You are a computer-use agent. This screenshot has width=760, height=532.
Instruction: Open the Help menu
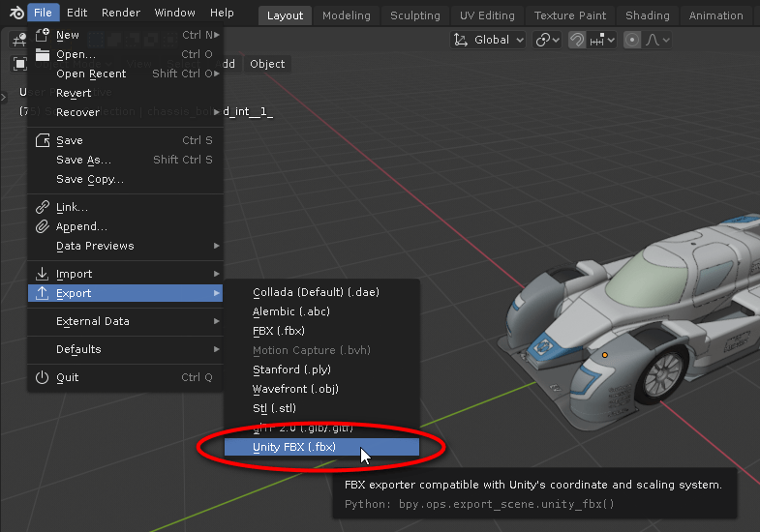(x=222, y=13)
